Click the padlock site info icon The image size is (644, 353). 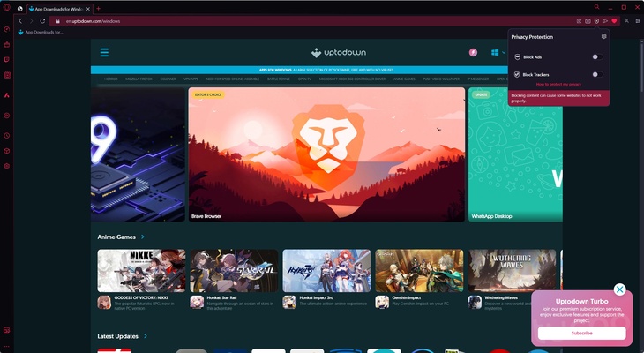click(x=58, y=21)
